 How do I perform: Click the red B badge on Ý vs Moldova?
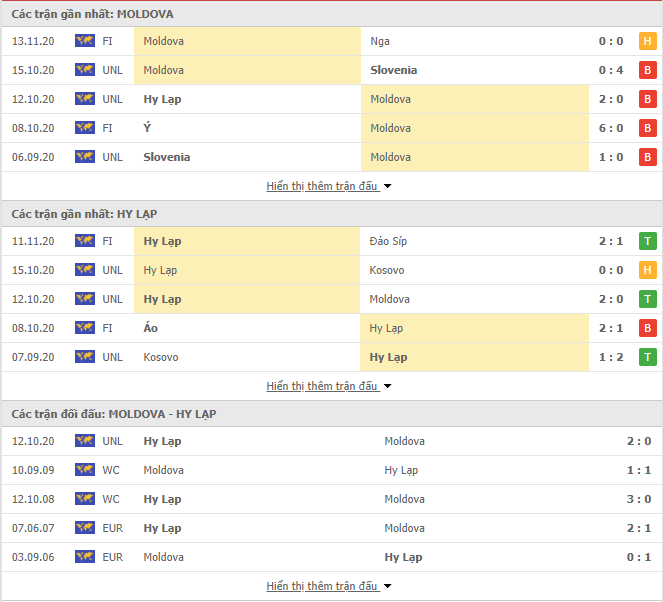[647, 128]
